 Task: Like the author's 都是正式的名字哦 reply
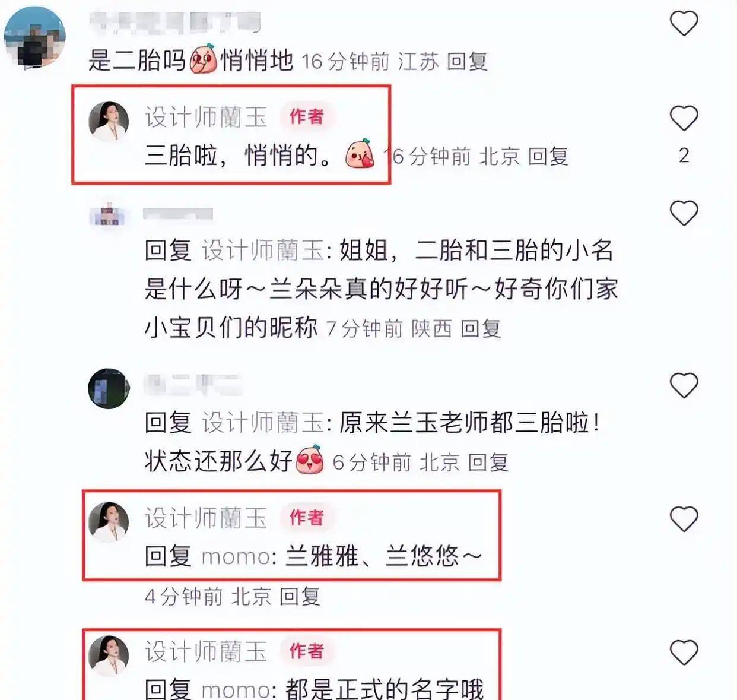(x=684, y=653)
